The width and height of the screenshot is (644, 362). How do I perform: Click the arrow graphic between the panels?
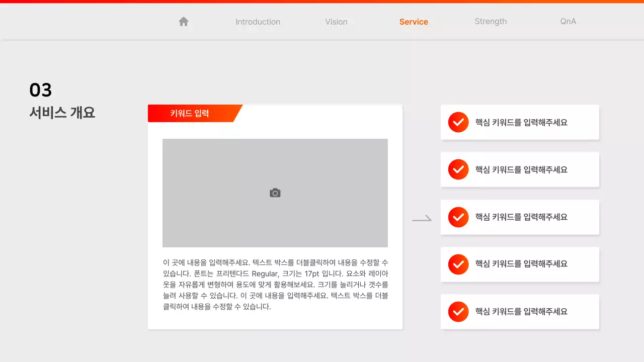tap(423, 217)
